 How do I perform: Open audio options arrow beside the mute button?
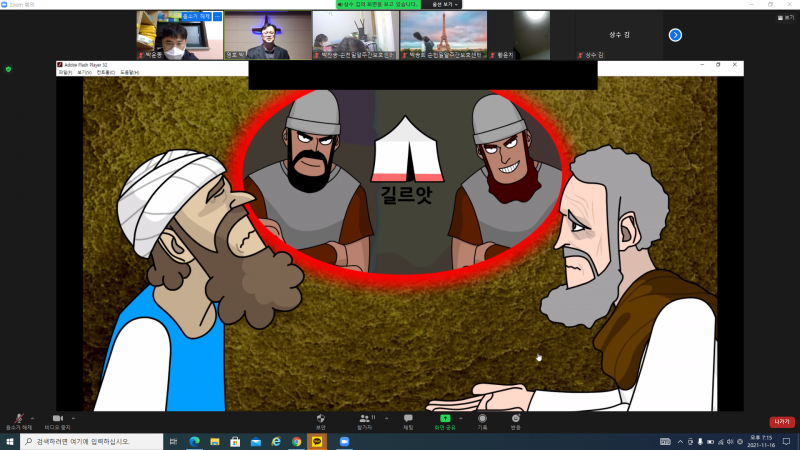click(x=33, y=418)
